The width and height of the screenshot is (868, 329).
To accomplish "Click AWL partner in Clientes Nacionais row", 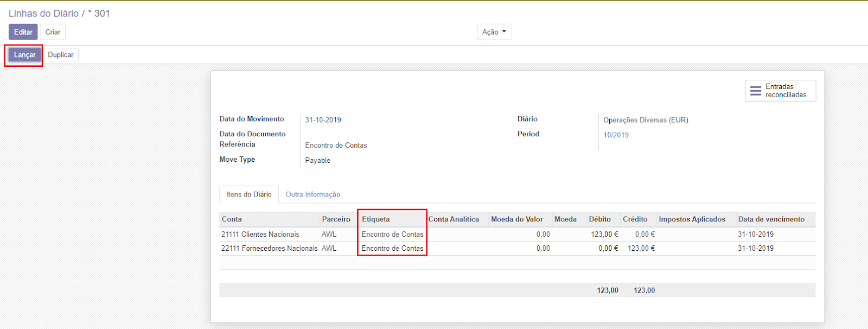I will point(329,235).
